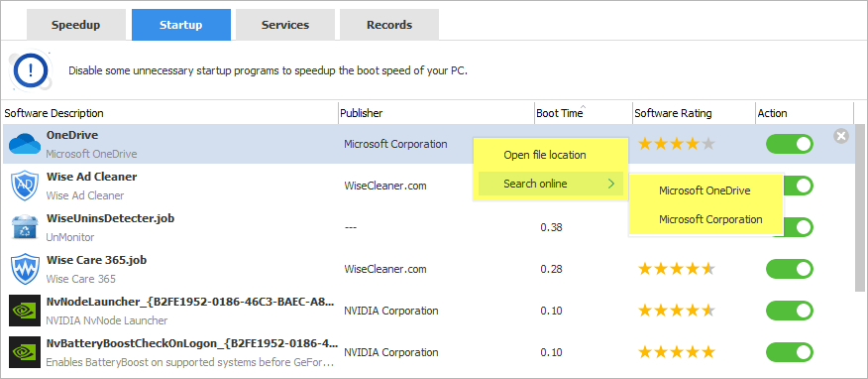Image resolution: width=868 pixels, height=379 pixels.
Task: Click the Wise Ad Cleaner shield icon
Action: coord(25,186)
